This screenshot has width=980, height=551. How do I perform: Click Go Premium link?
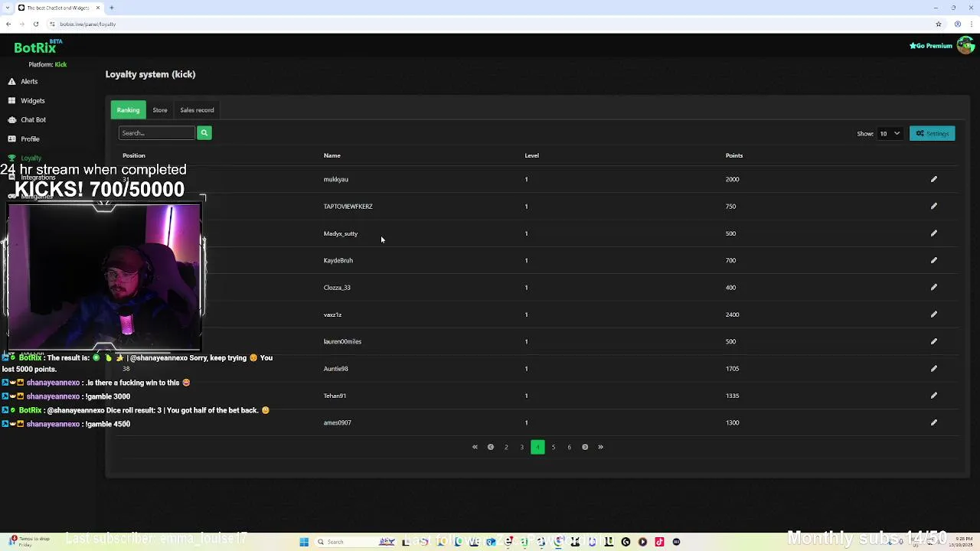[930, 46]
